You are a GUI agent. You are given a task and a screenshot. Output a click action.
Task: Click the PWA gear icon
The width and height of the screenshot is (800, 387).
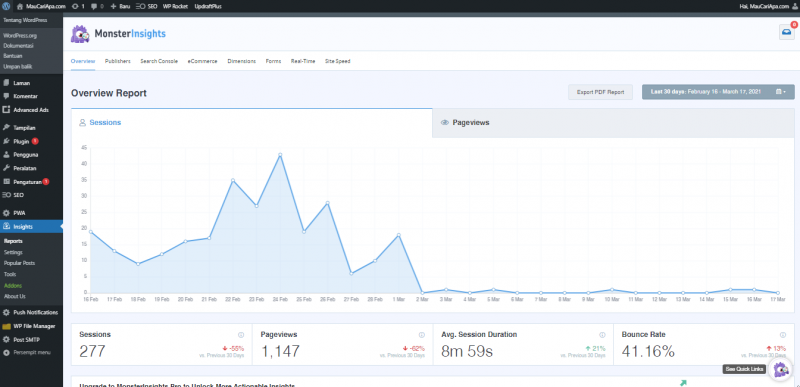[x=6, y=213]
